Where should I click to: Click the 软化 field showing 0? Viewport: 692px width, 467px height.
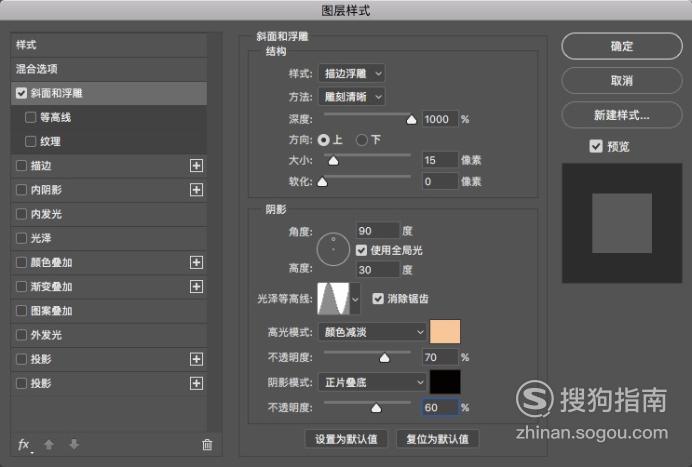[x=440, y=181]
